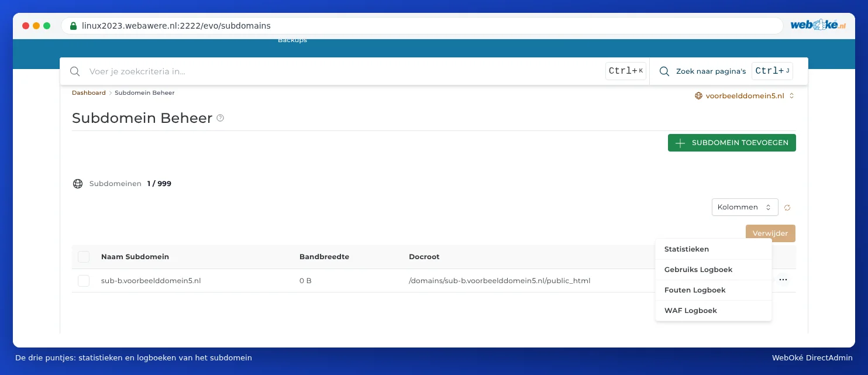
Task: Click the globe icon beside Subdomeinen count
Action: coord(78,184)
